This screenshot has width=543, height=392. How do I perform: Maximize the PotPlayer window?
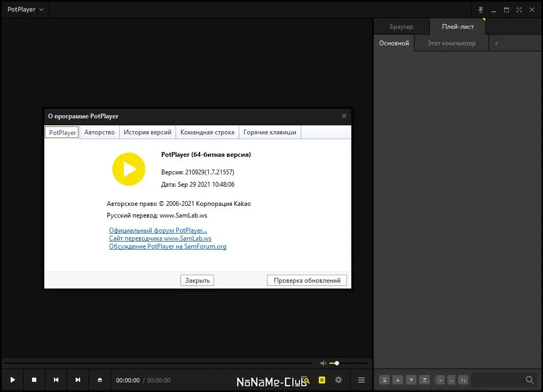(x=506, y=10)
